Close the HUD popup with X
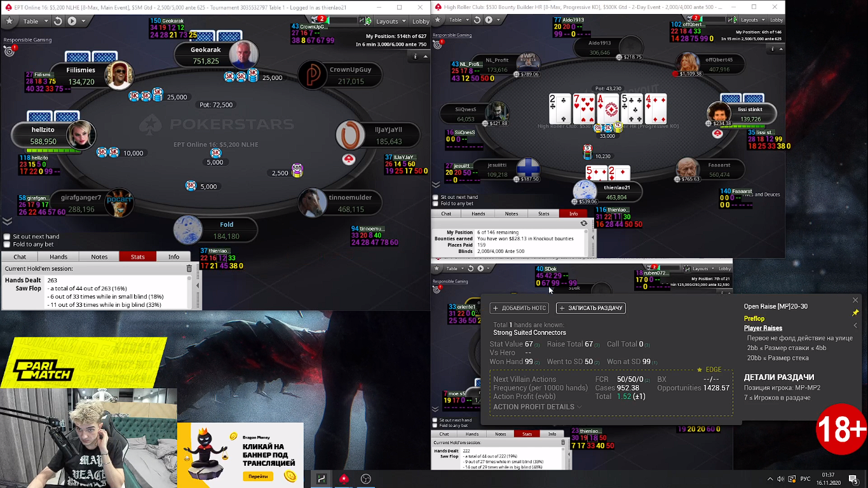Screen dimensions: 868x488 click(855, 301)
